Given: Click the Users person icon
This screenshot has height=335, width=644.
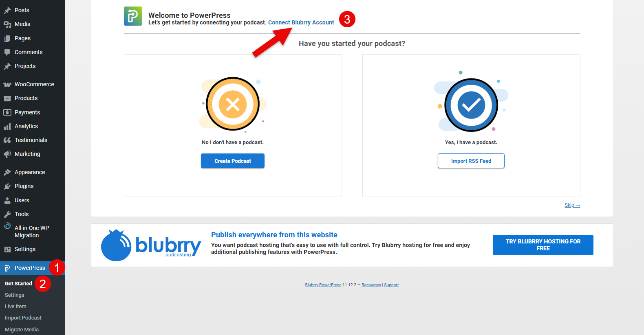Looking at the screenshot, I should point(7,200).
